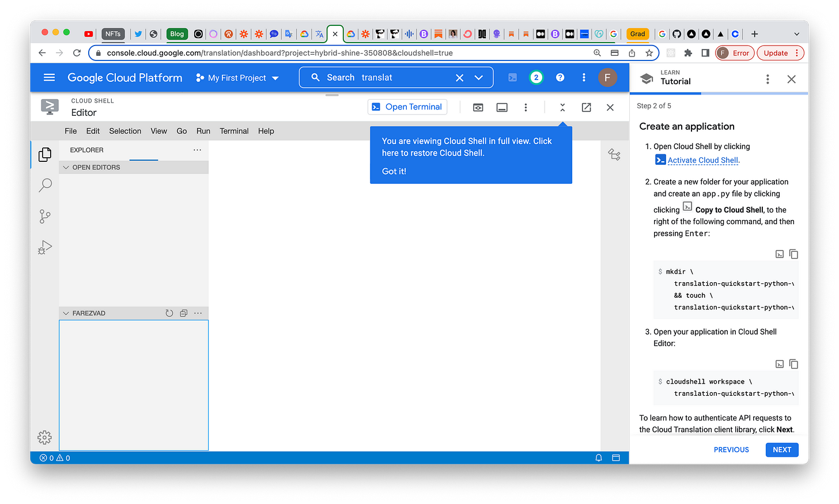Open the Explorer view in sidebar

coord(45,154)
